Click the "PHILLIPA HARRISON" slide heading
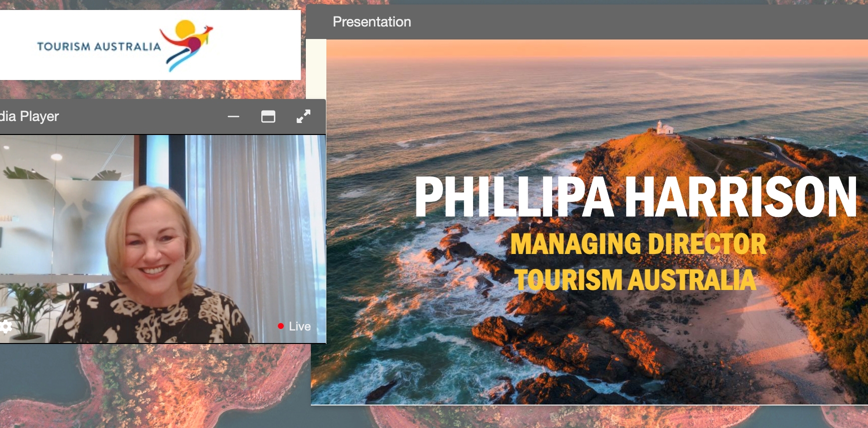Viewport: 868px width, 428px height. point(636,197)
